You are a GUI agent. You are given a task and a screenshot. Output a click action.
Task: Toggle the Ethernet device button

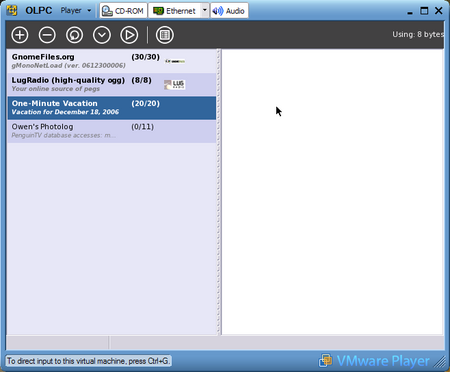175,11
